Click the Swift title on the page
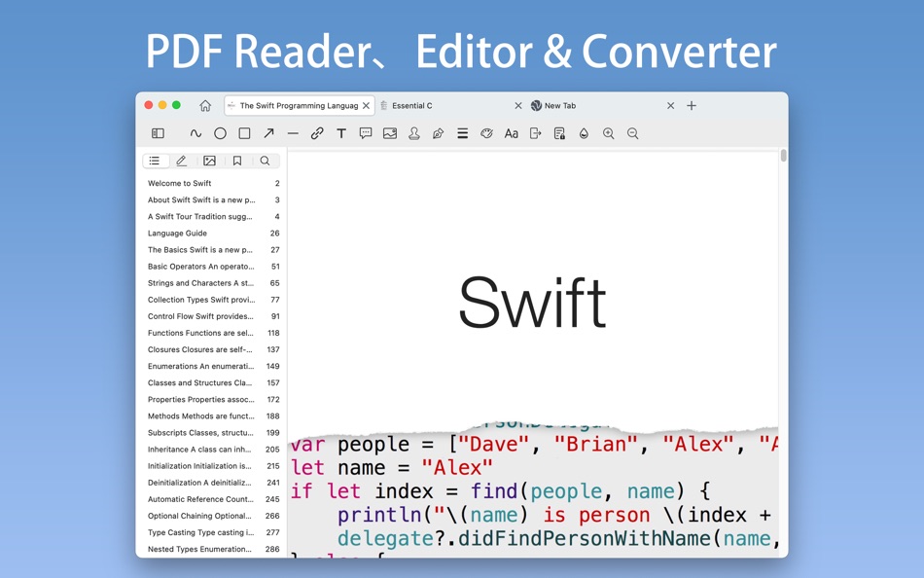The height and width of the screenshot is (578, 924). (x=532, y=304)
